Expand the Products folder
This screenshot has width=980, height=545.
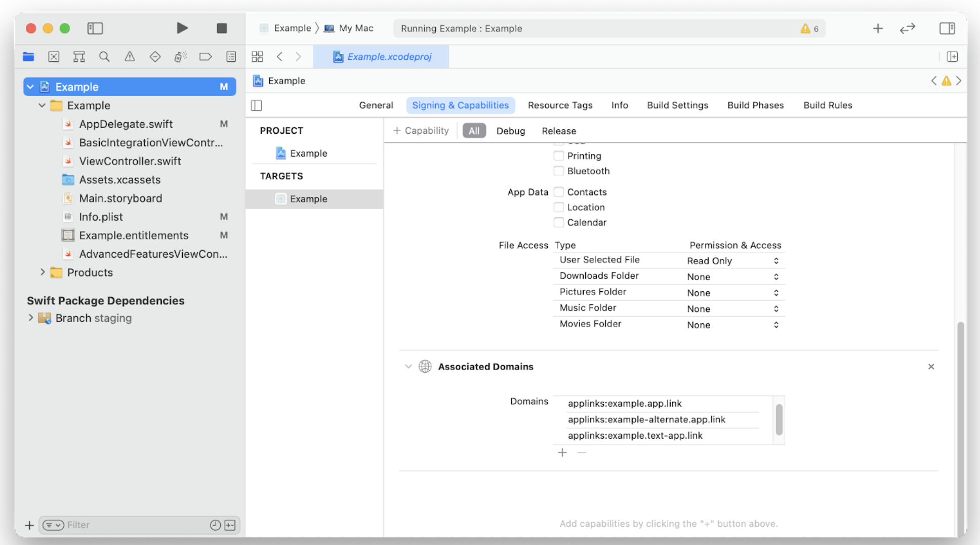point(43,272)
